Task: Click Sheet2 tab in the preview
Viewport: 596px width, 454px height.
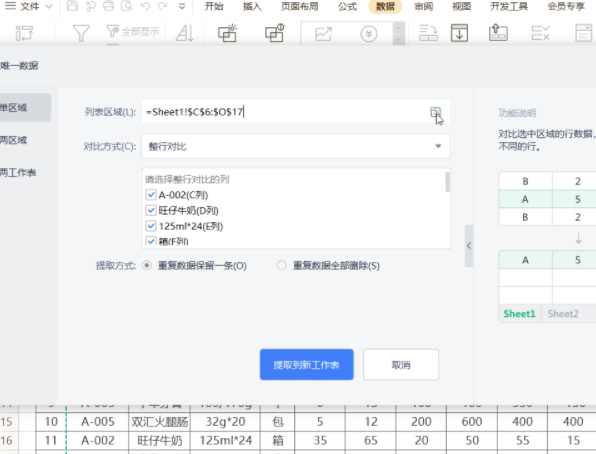Action: [x=563, y=314]
